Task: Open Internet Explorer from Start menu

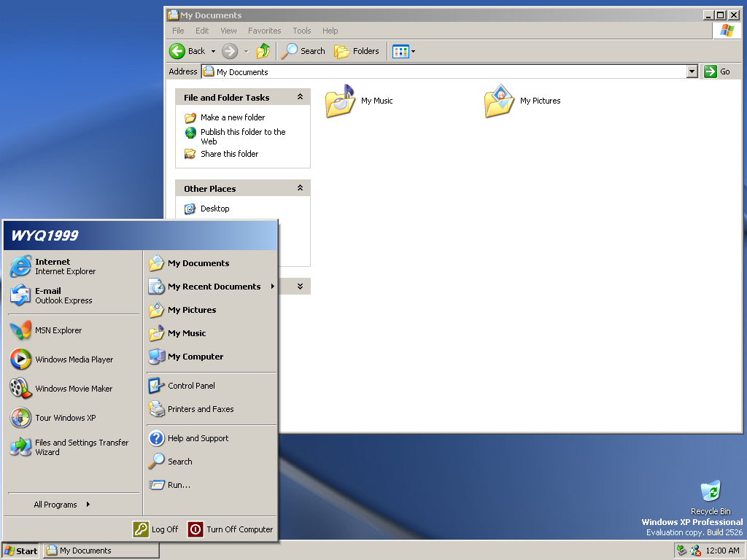Action: point(53,266)
